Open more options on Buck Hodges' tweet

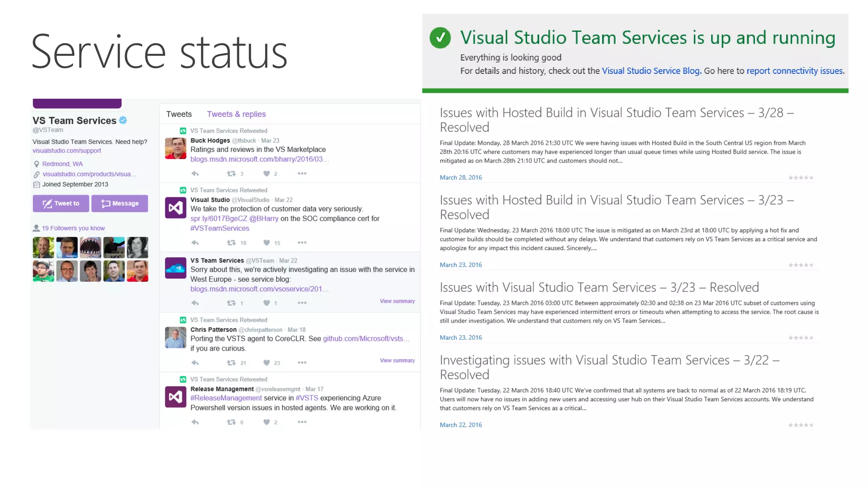click(x=302, y=174)
